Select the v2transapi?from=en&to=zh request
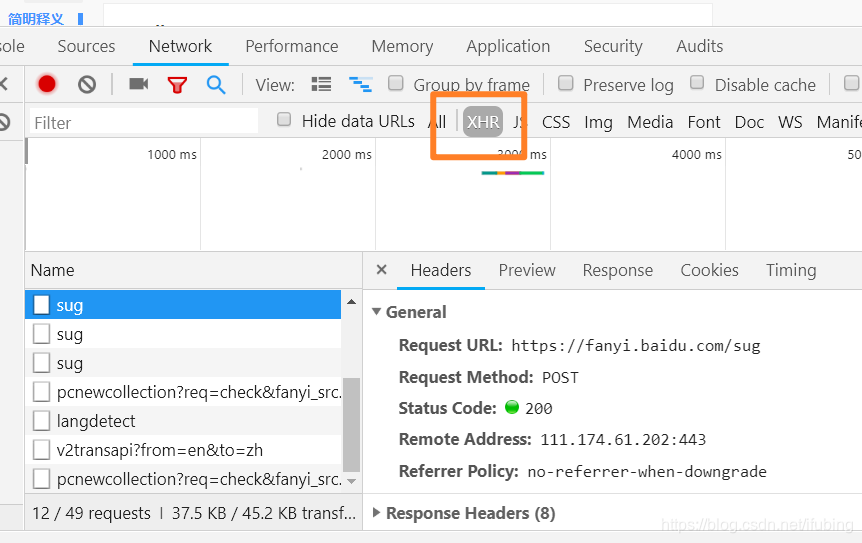Screen dimensions: 862x543 pyautogui.click(x=183, y=450)
